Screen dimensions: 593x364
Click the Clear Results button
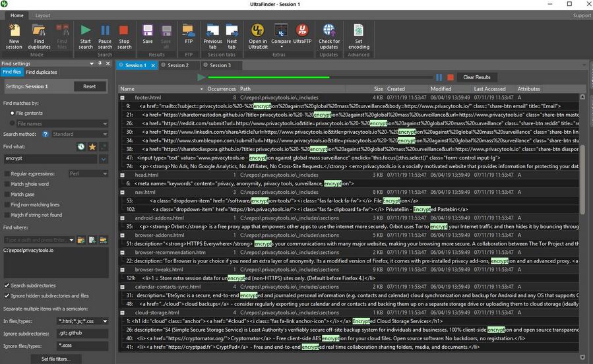click(477, 77)
